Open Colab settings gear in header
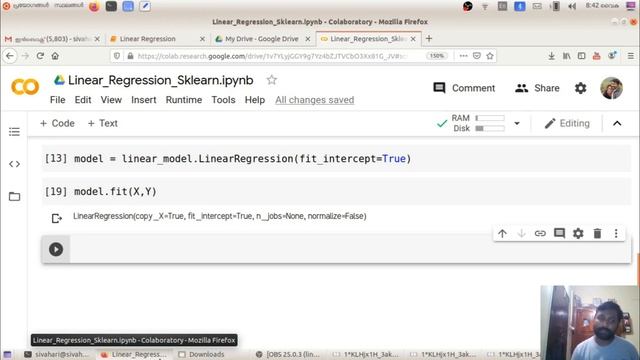This screenshot has width=640, height=360. (580, 88)
